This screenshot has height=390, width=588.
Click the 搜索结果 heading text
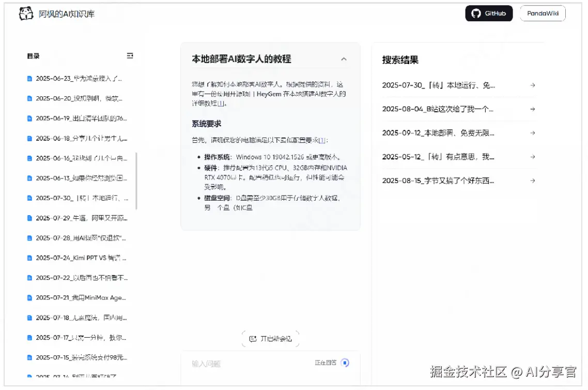(x=400, y=60)
